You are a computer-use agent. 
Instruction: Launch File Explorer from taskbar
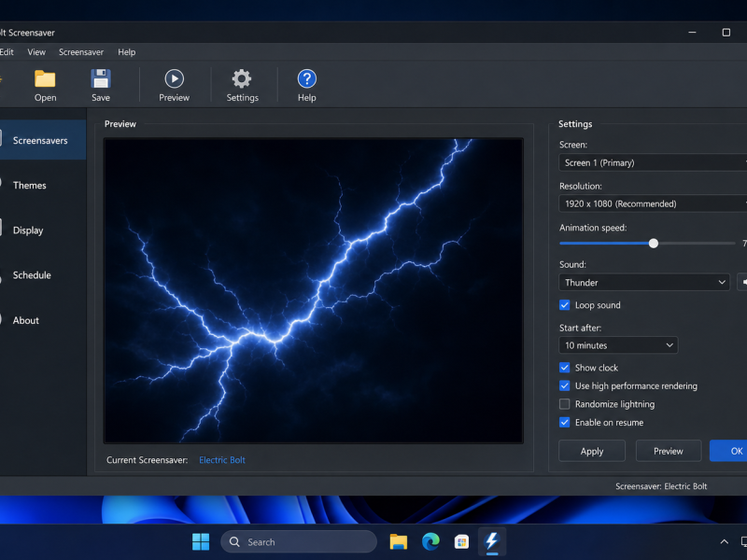pos(399,541)
